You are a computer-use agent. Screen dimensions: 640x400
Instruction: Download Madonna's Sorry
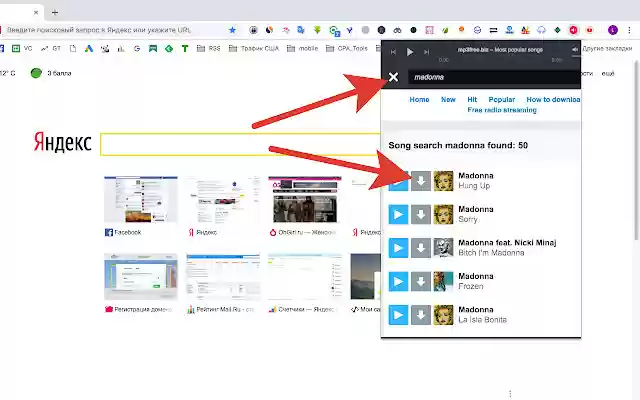420,214
